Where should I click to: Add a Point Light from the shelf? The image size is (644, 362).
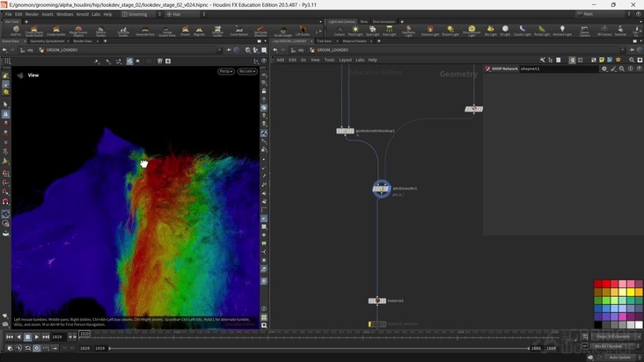[355, 31]
